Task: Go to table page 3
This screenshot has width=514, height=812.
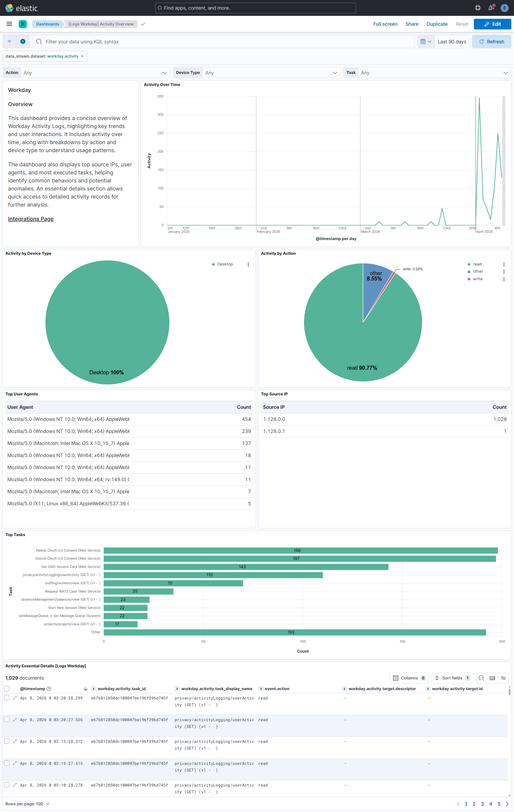Action: coord(482,804)
